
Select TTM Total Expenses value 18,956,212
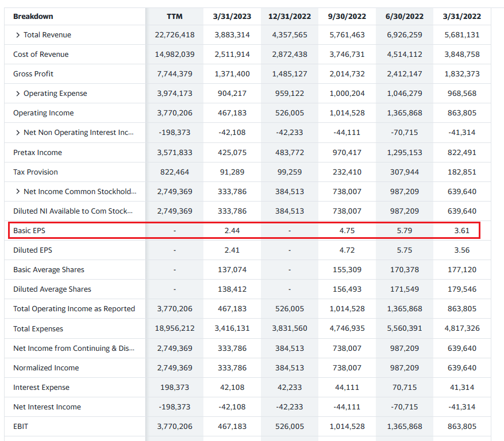pos(175,329)
